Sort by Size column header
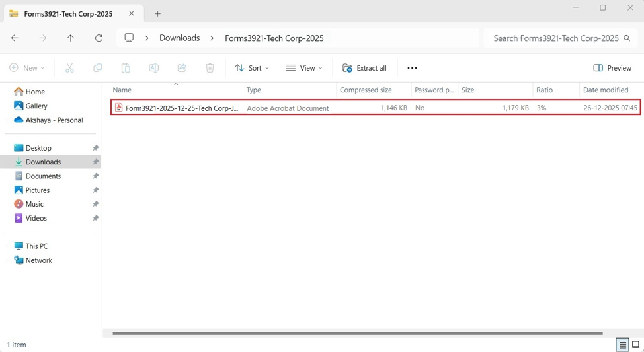 pyautogui.click(x=495, y=90)
